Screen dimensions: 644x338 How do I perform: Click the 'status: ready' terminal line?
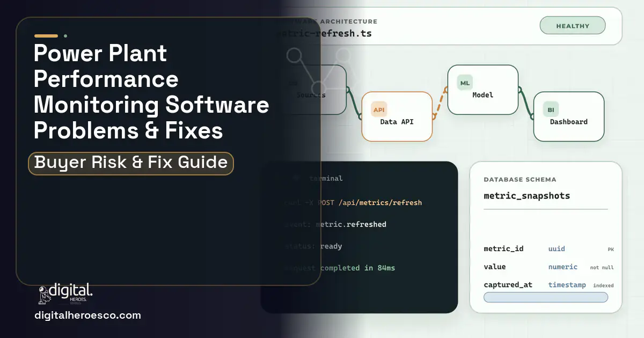(313, 246)
